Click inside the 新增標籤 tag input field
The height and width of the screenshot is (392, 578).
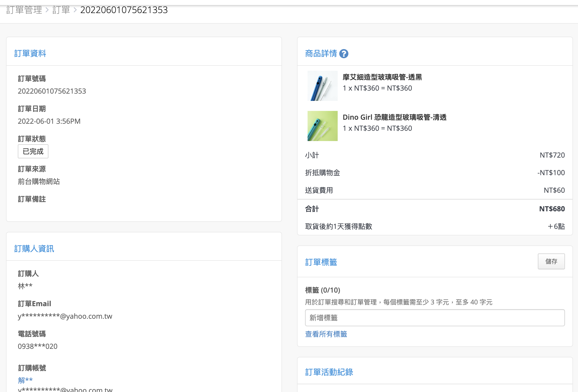pyautogui.click(x=435, y=317)
